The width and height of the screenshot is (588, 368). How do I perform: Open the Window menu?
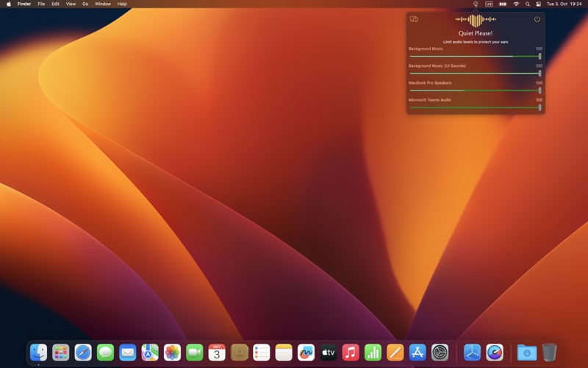tap(103, 4)
